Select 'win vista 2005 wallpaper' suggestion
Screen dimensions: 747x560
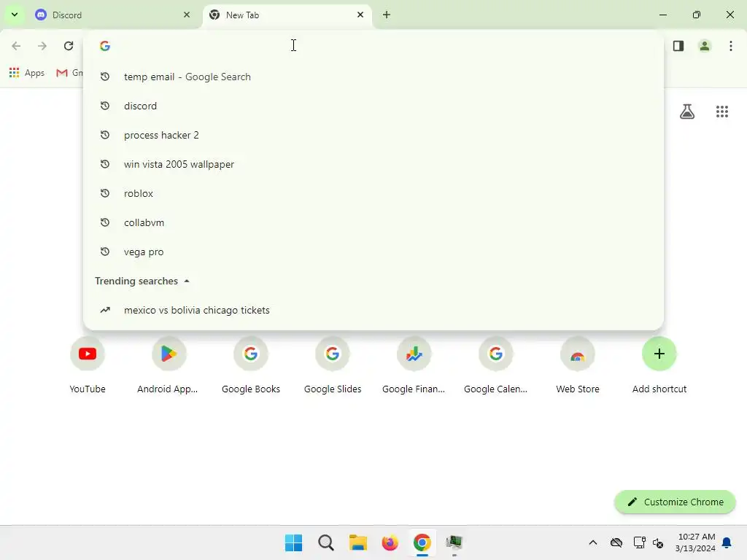tap(373, 164)
